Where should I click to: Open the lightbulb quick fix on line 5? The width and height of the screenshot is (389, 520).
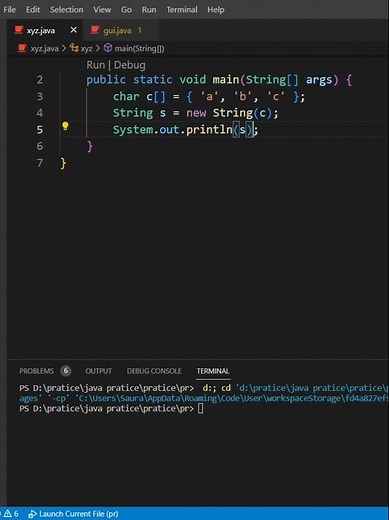click(65, 126)
